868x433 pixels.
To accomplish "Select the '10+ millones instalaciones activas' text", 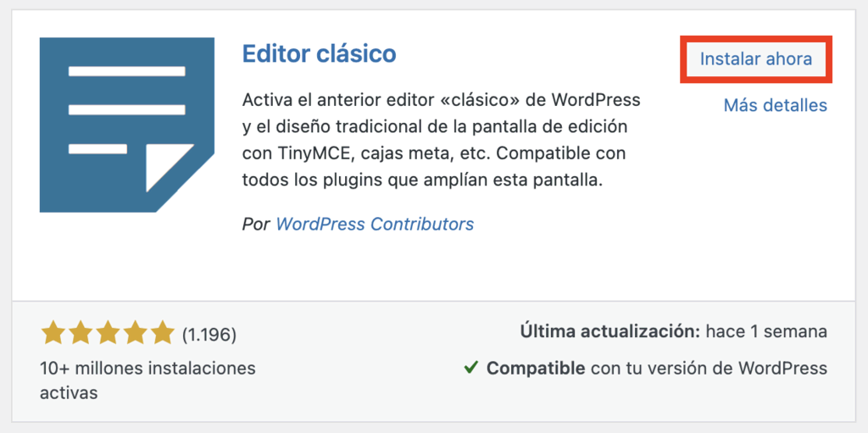I will pos(147,380).
